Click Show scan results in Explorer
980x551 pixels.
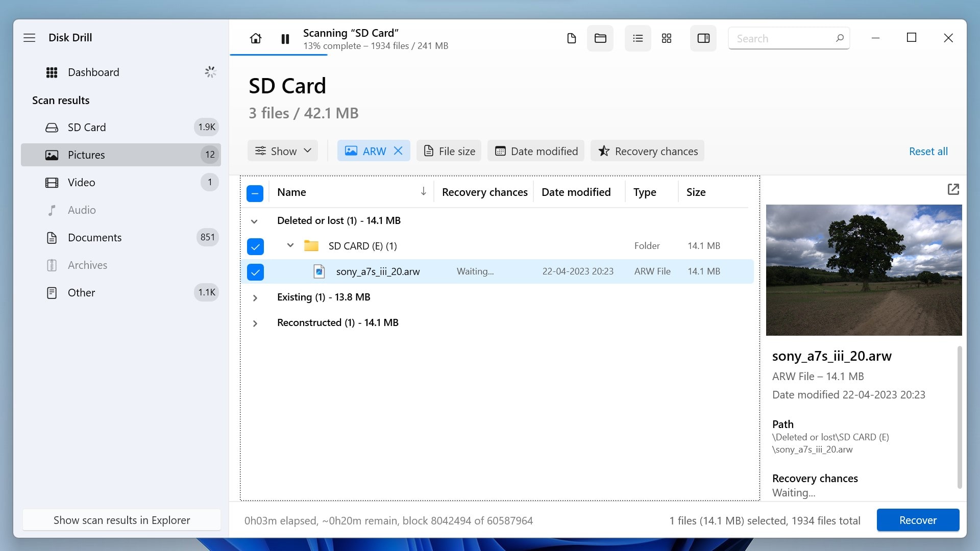click(121, 520)
